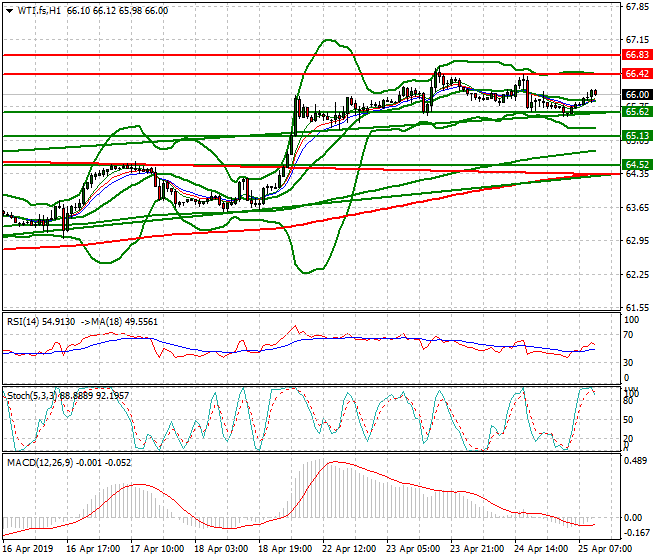Viewport: 660px width, 560px height.
Task: Click the 61.55 value on price scale
Action: point(637,307)
